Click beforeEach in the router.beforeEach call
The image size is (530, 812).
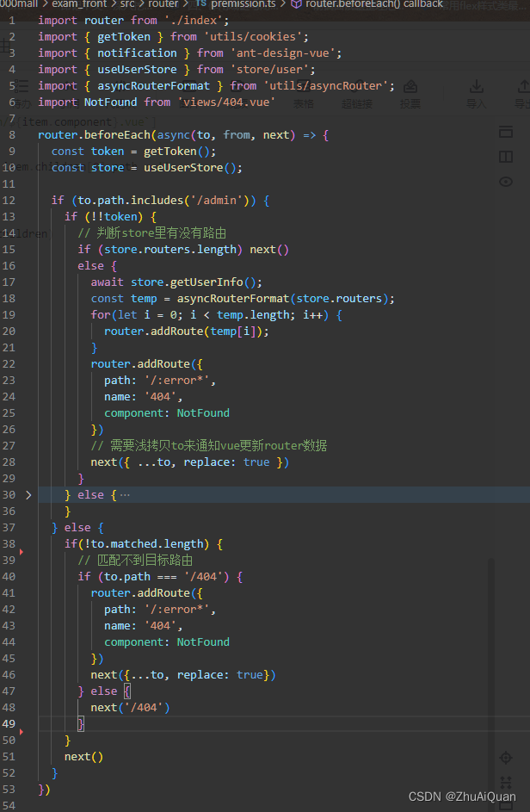118,135
